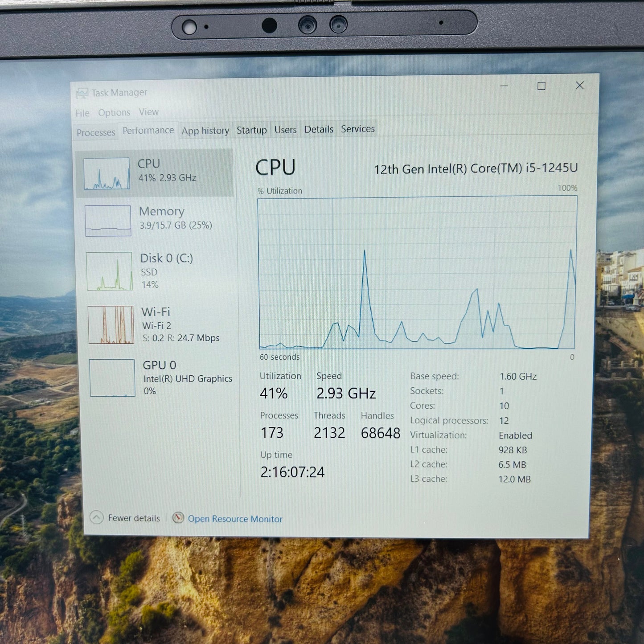Click the Utilization value 41%
The image size is (644, 644).
(x=274, y=394)
